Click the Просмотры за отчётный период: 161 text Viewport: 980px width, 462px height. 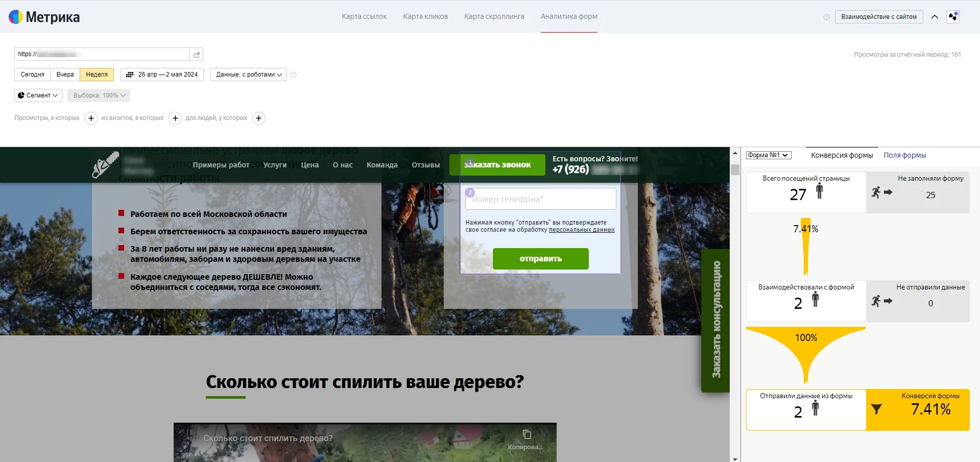(x=907, y=55)
